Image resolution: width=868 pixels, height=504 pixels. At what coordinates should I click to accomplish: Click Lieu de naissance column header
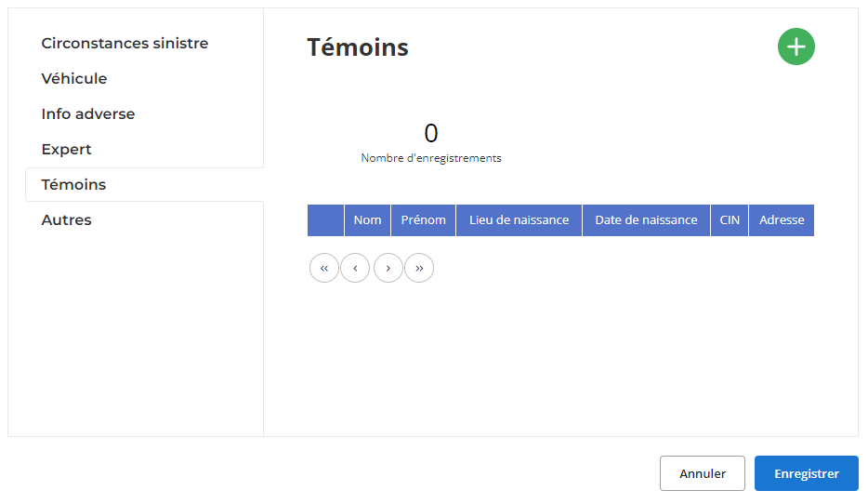coord(519,220)
